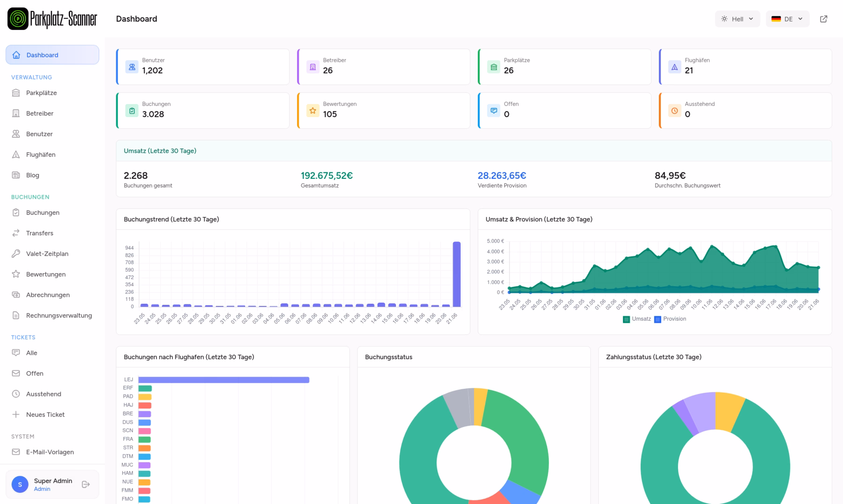Click the Buchungen clipboard icon in sidebar

coord(16,213)
